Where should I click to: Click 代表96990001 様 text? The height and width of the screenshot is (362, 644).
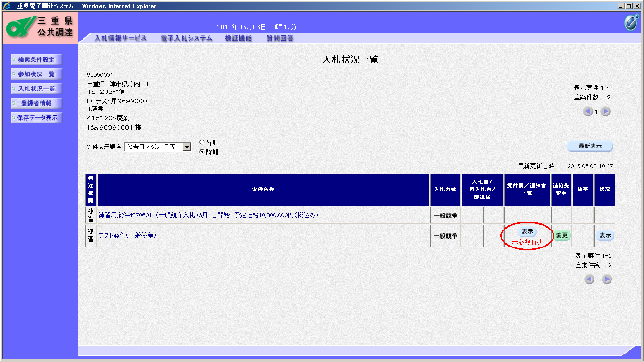point(114,127)
